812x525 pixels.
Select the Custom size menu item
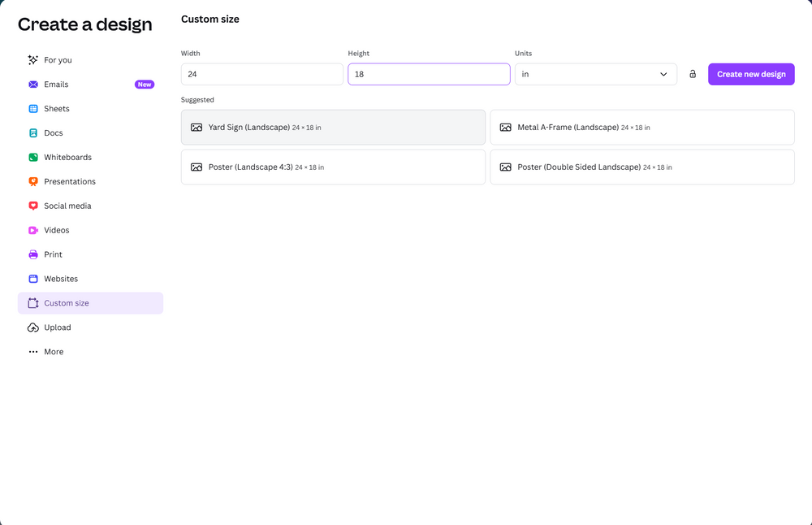click(x=67, y=303)
